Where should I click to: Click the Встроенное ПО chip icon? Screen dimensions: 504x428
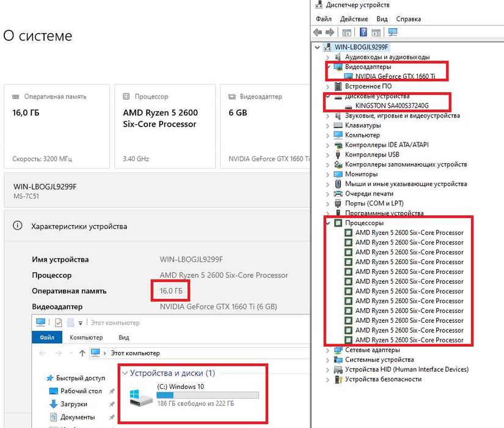point(338,86)
